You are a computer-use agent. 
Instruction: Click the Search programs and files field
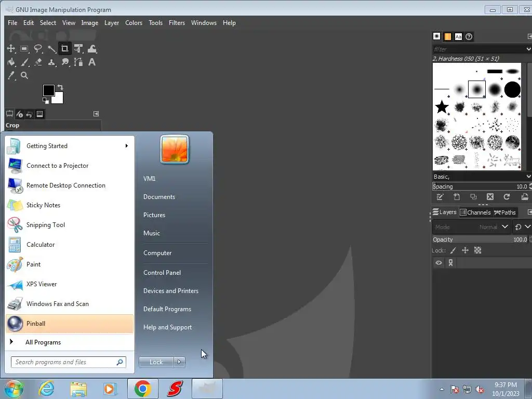coord(69,362)
